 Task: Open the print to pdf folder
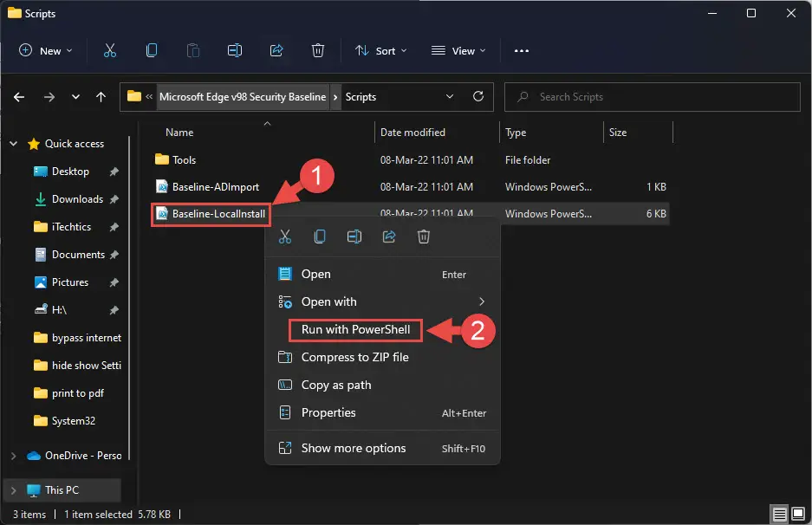click(78, 393)
